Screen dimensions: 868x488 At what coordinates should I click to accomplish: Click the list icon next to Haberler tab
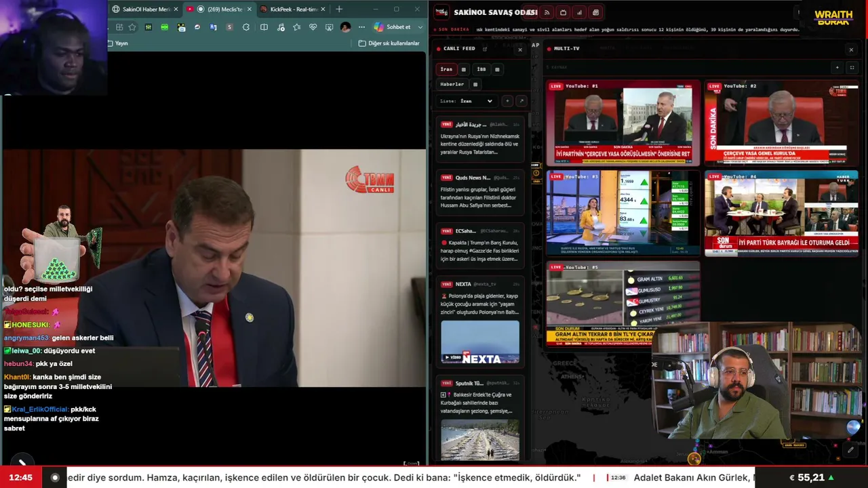tap(475, 84)
